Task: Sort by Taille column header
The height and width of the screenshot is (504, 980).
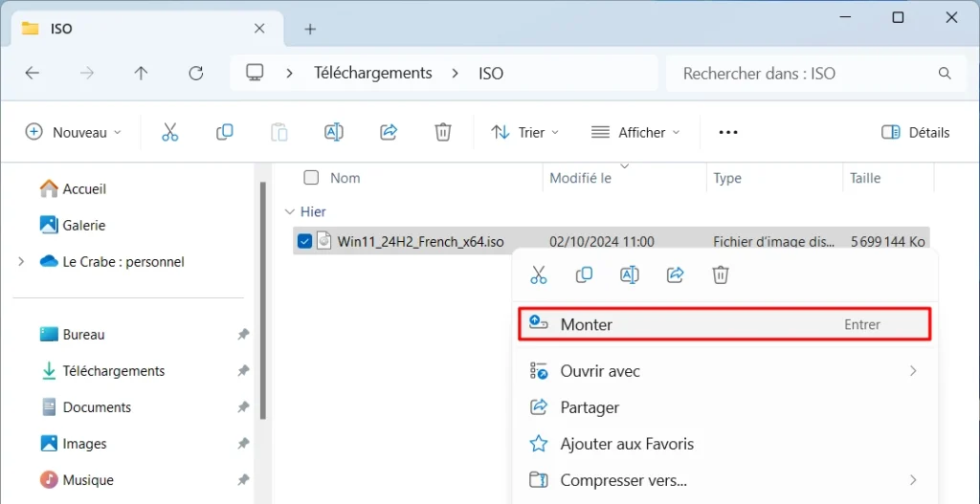Action: (865, 178)
